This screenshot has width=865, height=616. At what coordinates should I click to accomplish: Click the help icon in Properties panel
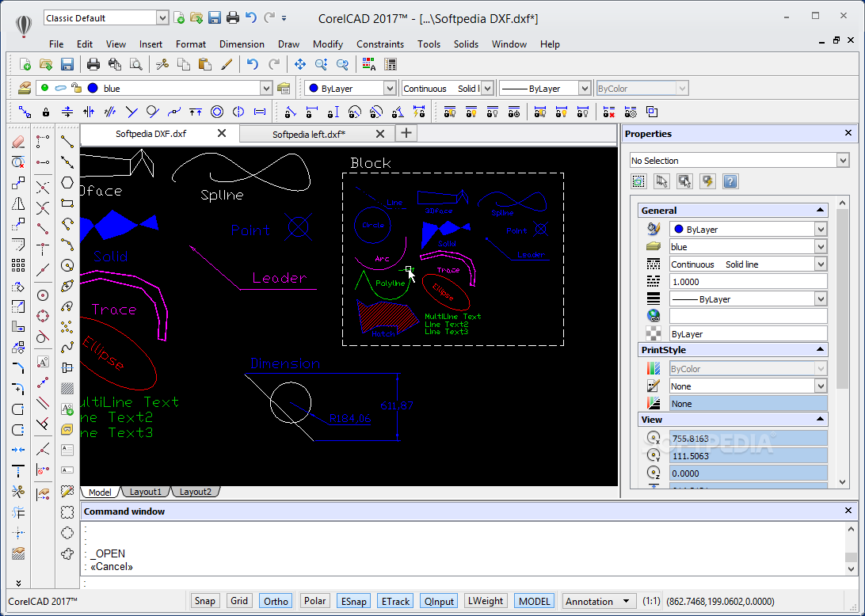[730, 181]
